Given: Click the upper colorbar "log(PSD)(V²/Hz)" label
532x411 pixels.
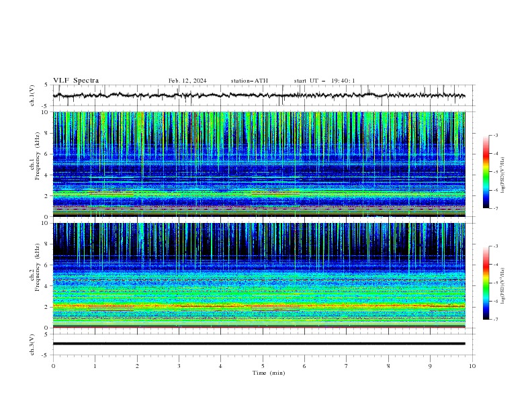Looking at the screenshot, I should (502, 175).
